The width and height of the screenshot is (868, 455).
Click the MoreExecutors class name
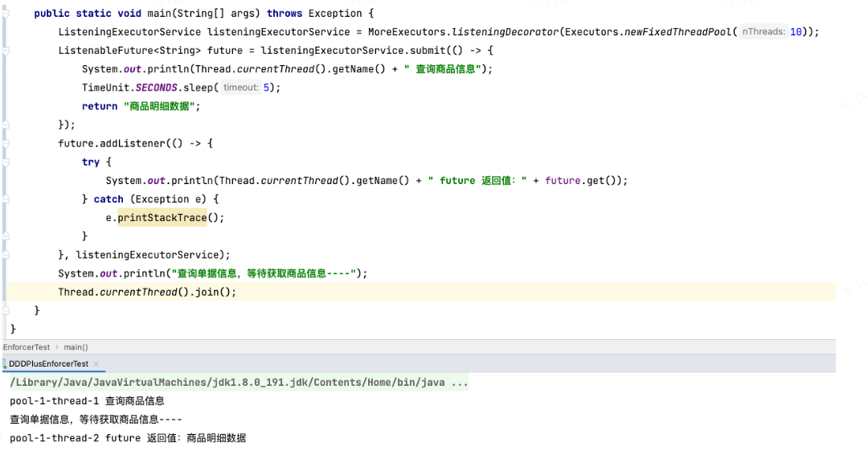point(407,32)
